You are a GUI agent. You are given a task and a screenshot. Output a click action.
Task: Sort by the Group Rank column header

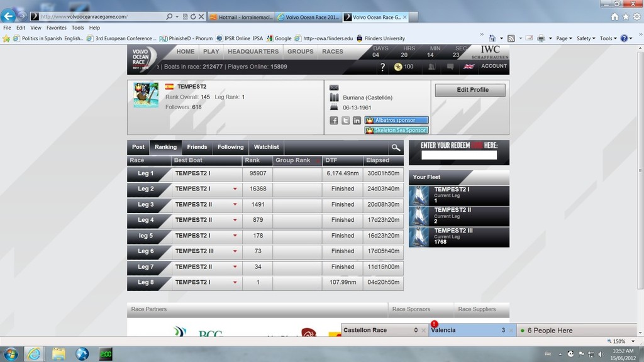(297, 160)
